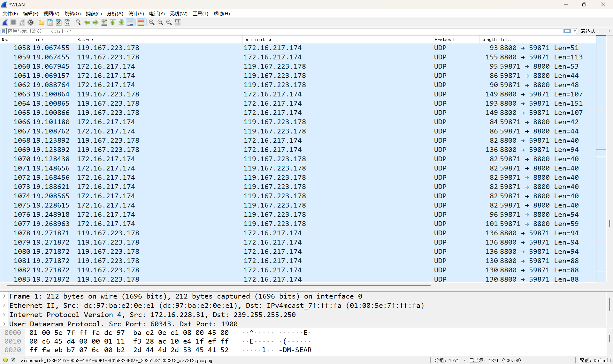613x364 pixels.
Task: Jump to first packet
Action: [x=113, y=22]
